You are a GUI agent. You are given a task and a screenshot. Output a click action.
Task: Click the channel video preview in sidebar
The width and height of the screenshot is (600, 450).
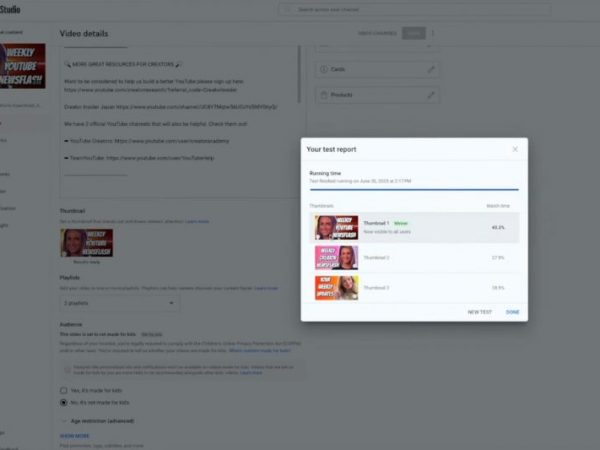[x=23, y=66]
